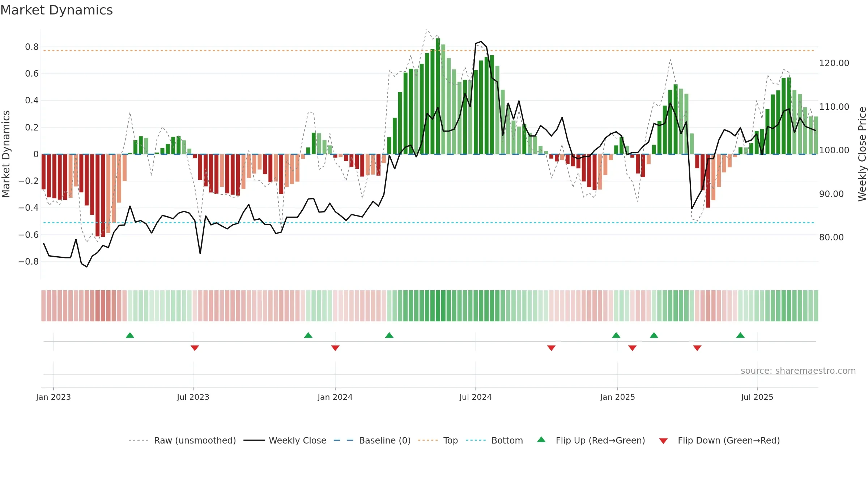The height and width of the screenshot is (488, 868).
Task: Toggle the Raw (unsmoothed) legend entry
Action: pyautogui.click(x=182, y=440)
